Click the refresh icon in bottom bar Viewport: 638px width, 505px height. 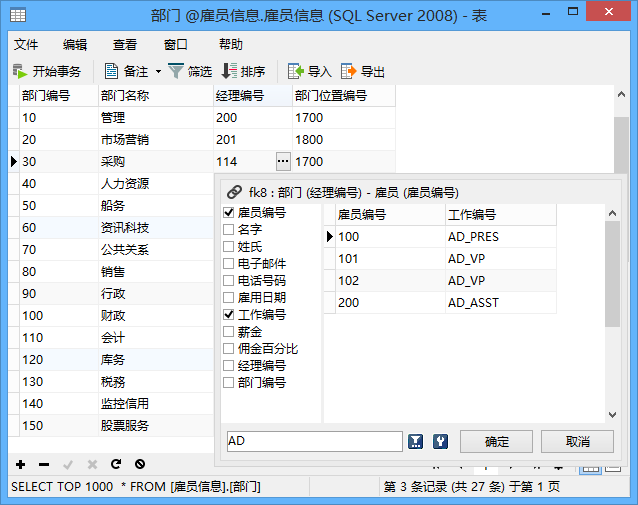[116, 464]
